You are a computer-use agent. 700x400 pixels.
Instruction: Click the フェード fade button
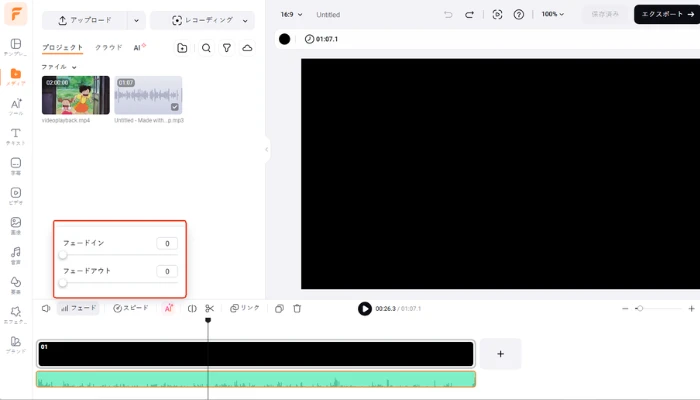[x=78, y=308]
